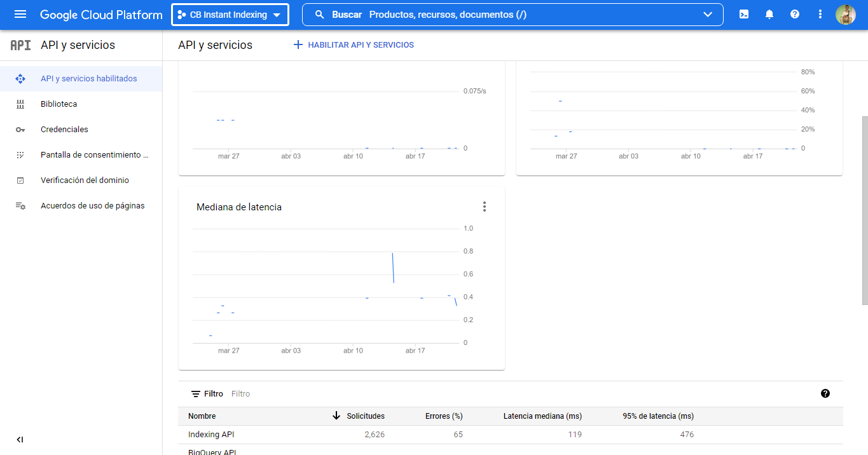868x455 pixels.
Task: Sort table by Nombre column
Action: tap(202, 416)
